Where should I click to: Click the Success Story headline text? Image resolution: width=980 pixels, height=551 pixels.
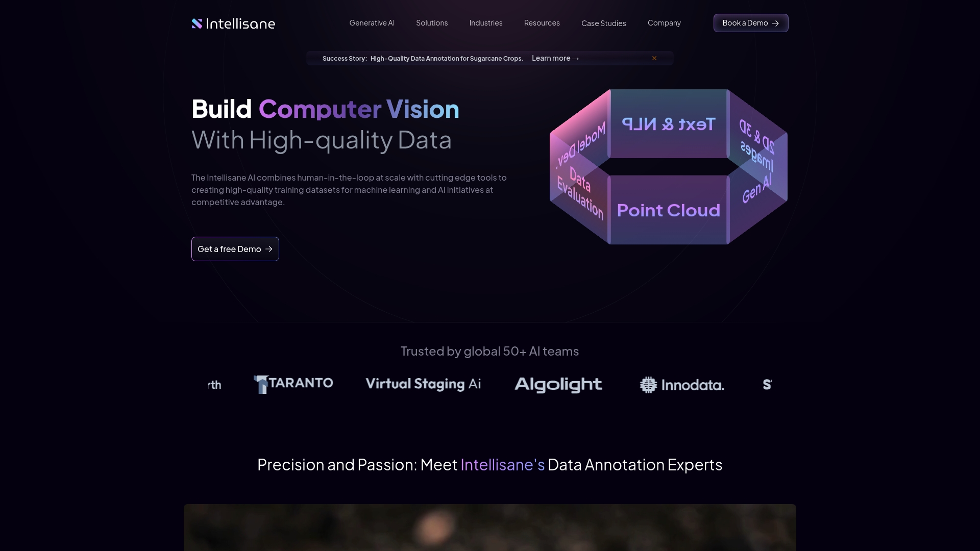(x=423, y=59)
